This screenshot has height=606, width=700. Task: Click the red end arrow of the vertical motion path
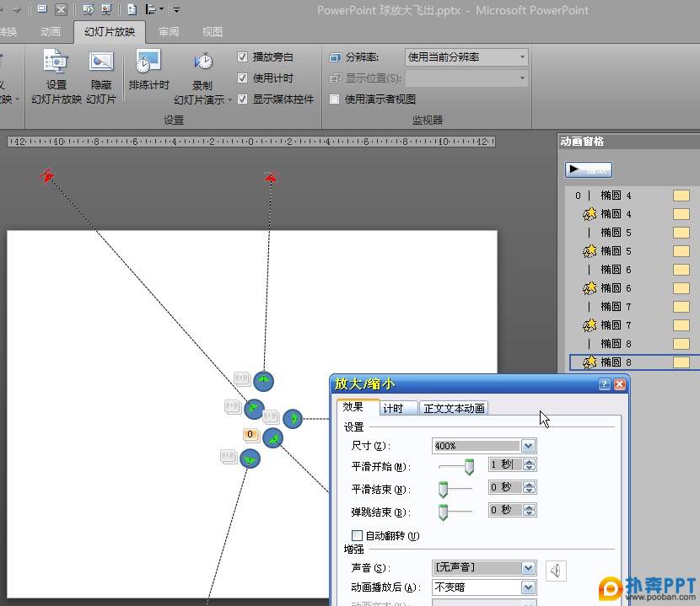(x=271, y=177)
